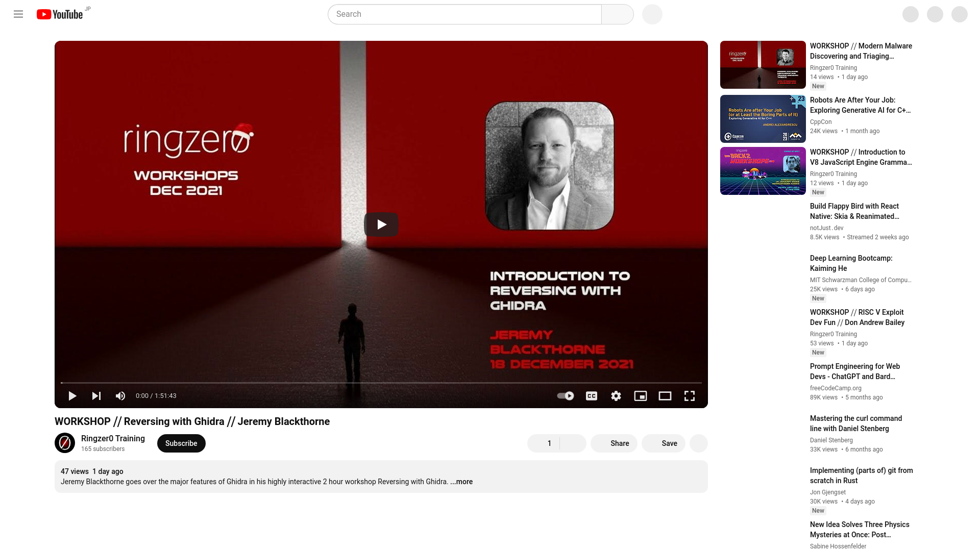Click Daniel Stenberg channel name

point(831,440)
